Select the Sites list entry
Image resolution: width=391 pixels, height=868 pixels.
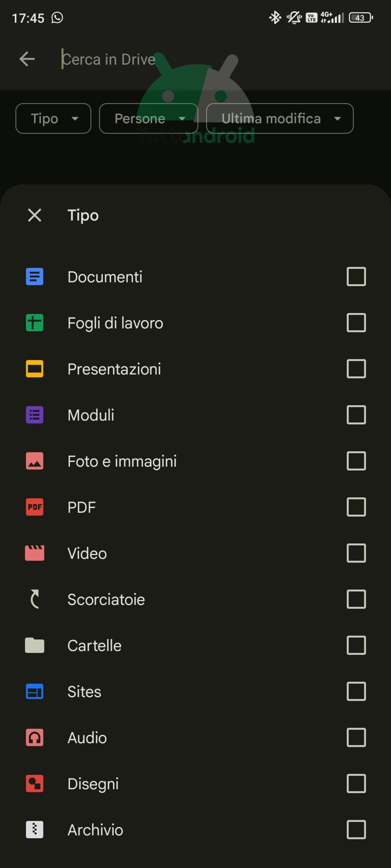[195, 691]
